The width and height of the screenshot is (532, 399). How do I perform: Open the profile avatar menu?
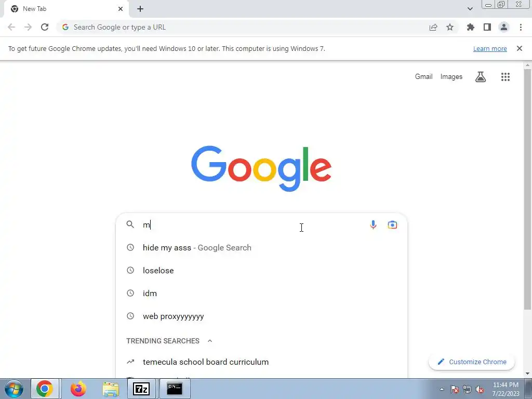(x=504, y=27)
